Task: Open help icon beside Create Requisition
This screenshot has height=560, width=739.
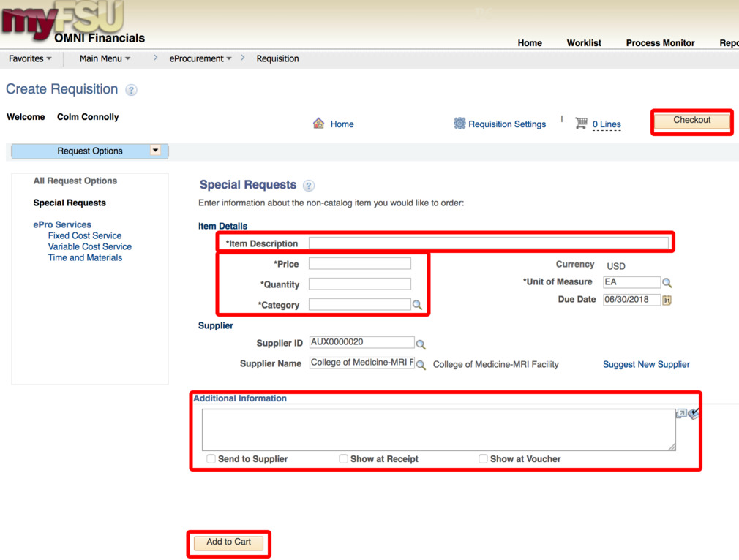Action: (x=131, y=90)
